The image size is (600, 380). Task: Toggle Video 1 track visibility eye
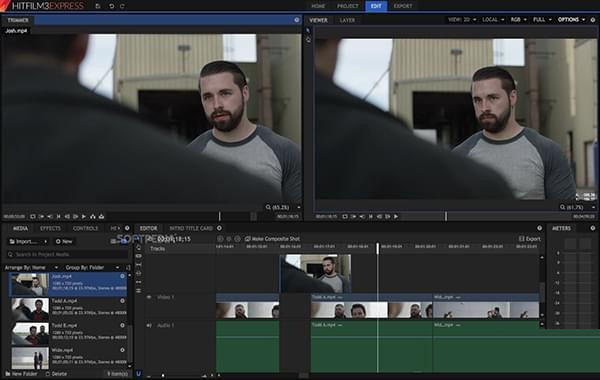[149, 297]
